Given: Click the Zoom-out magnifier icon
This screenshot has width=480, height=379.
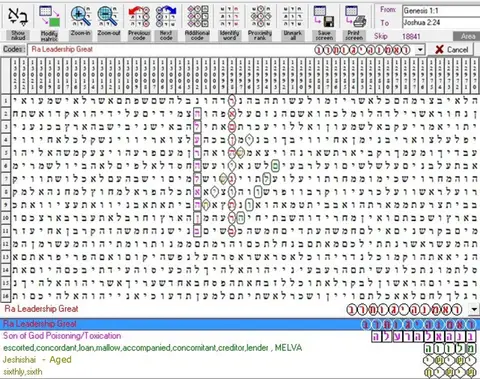Looking at the screenshot, I should click(x=108, y=17).
